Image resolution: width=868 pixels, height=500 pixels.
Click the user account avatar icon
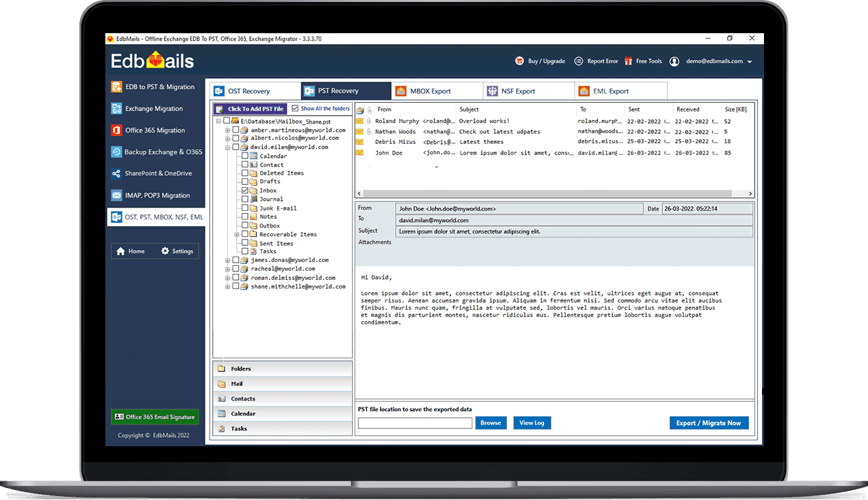point(675,61)
